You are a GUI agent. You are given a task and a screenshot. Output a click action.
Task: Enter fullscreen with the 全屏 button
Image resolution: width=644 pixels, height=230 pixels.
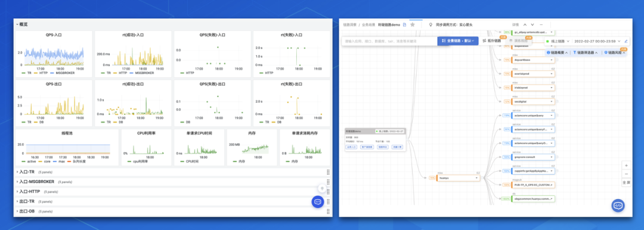click(626, 182)
